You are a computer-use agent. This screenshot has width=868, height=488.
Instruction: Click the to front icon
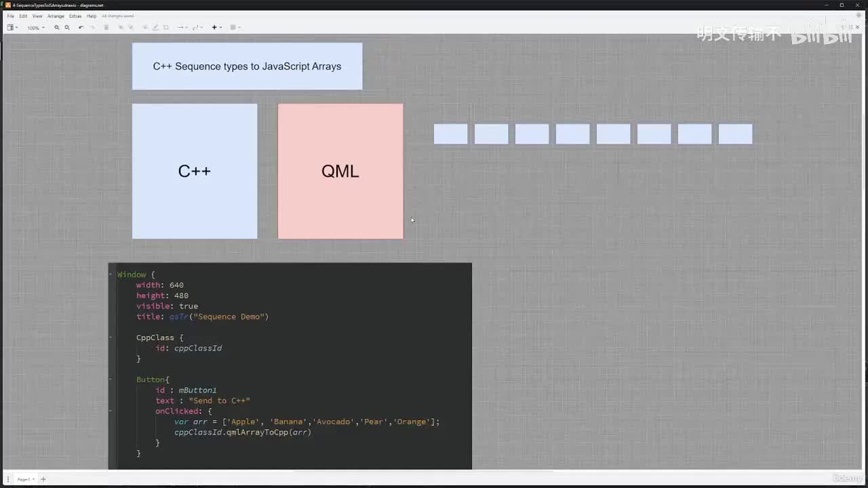[x=121, y=28]
